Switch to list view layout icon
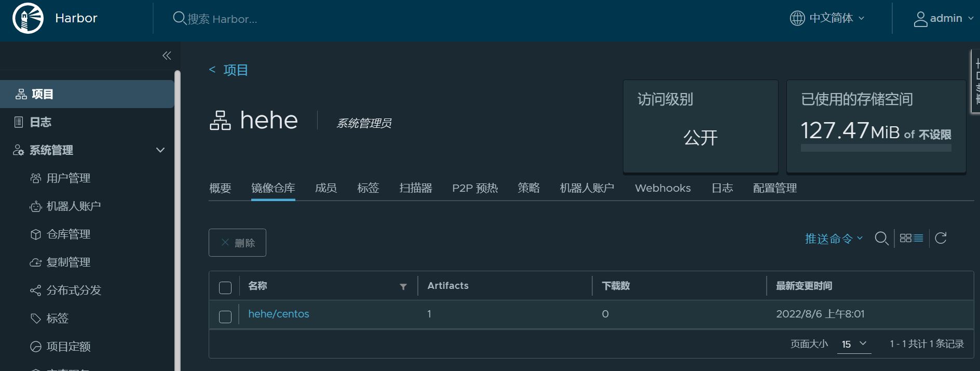This screenshot has width=980, height=371. pyautogui.click(x=918, y=238)
